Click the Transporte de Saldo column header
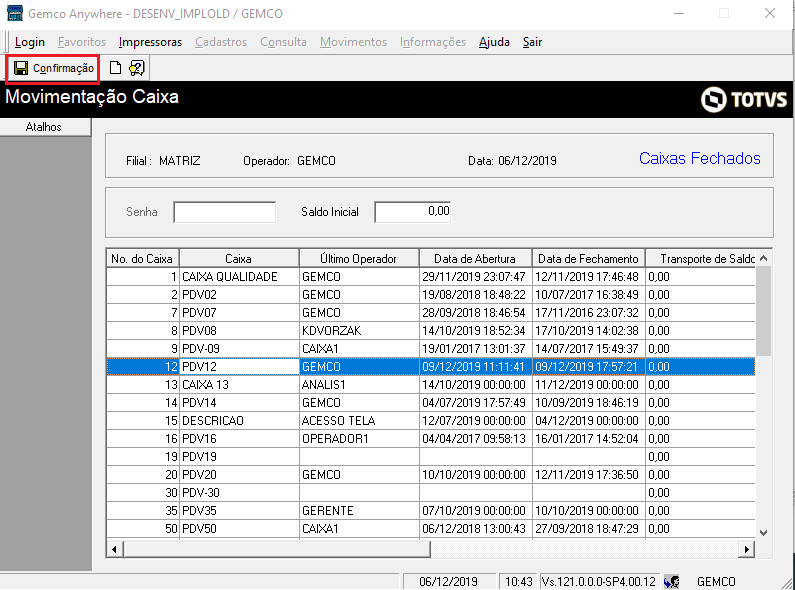The height and width of the screenshot is (590, 795). (x=701, y=259)
